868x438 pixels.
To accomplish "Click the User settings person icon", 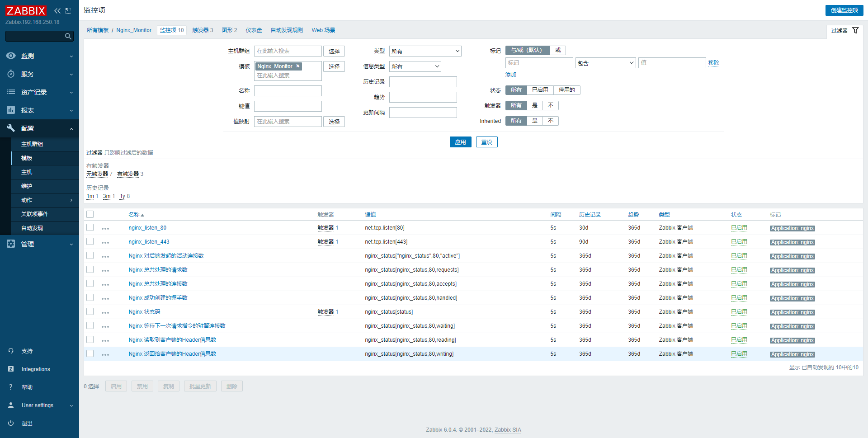I will [11, 405].
